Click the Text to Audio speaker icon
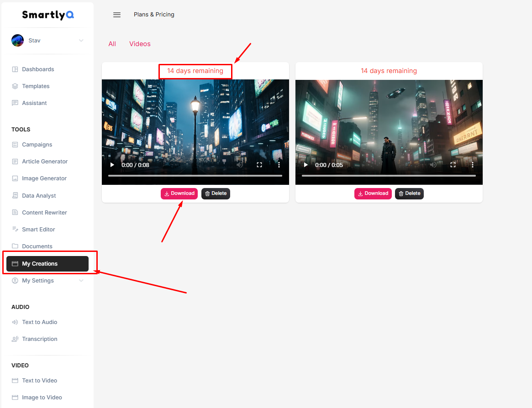The image size is (532, 408). [15, 322]
